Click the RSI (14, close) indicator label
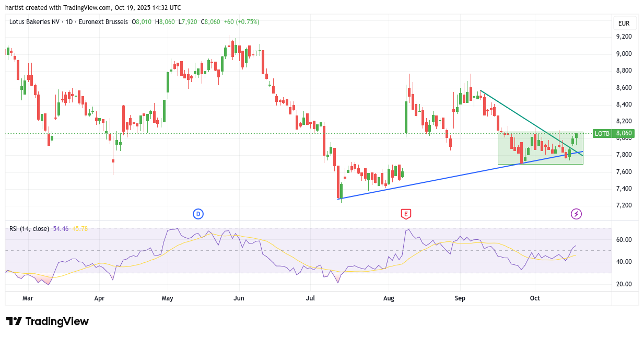644x337 pixels. (29, 229)
